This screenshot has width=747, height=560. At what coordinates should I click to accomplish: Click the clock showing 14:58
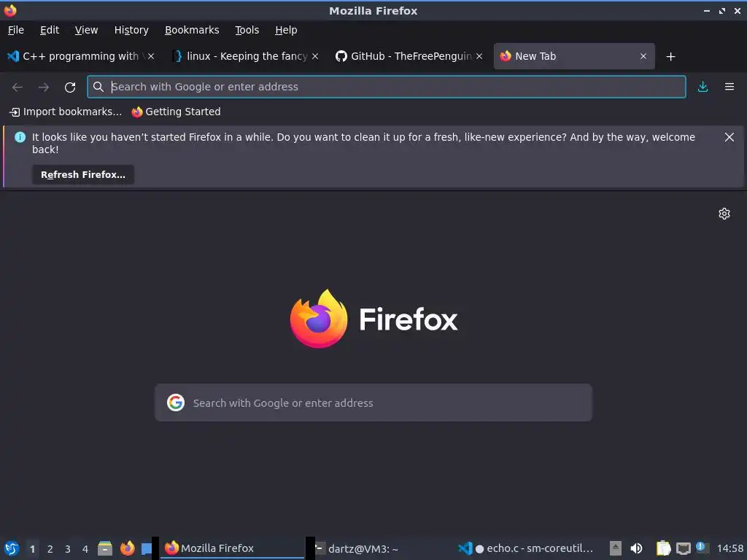click(x=729, y=548)
